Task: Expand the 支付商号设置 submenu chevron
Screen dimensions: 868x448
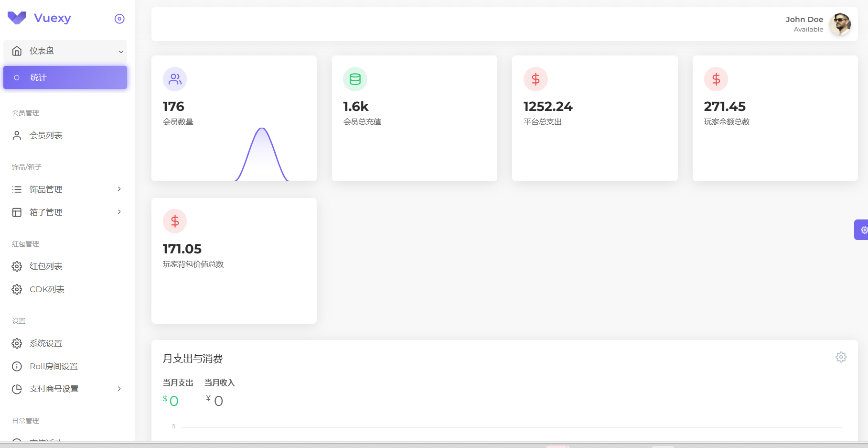Action: pyautogui.click(x=119, y=389)
